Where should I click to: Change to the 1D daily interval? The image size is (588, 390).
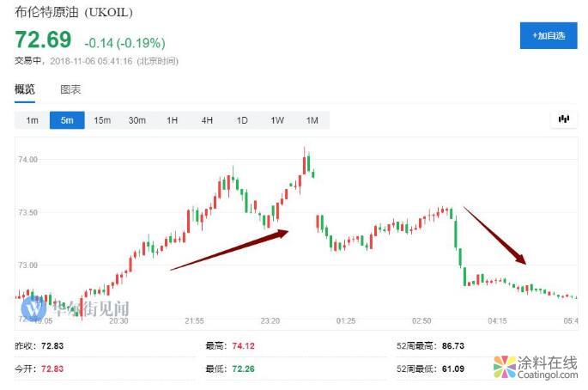[x=242, y=120]
